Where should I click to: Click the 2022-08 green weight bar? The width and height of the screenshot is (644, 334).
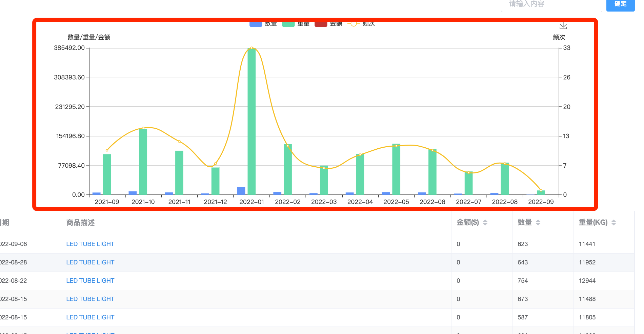(x=505, y=179)
